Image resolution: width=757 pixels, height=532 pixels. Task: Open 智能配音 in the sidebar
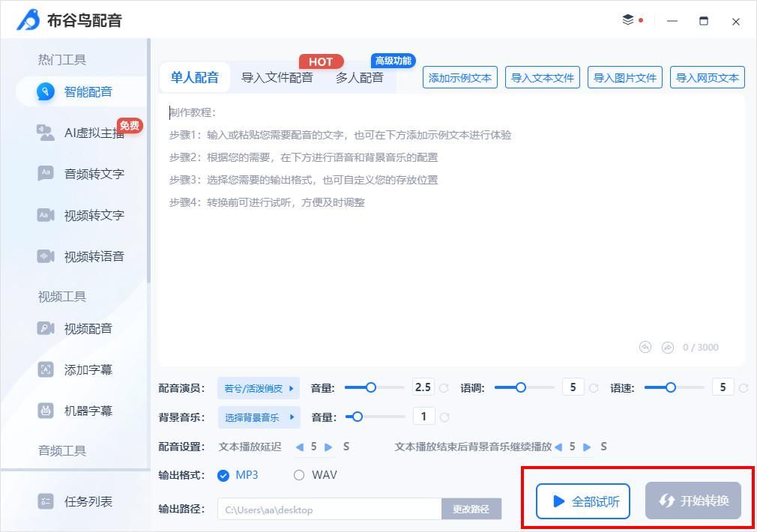[x=82, y=91]
